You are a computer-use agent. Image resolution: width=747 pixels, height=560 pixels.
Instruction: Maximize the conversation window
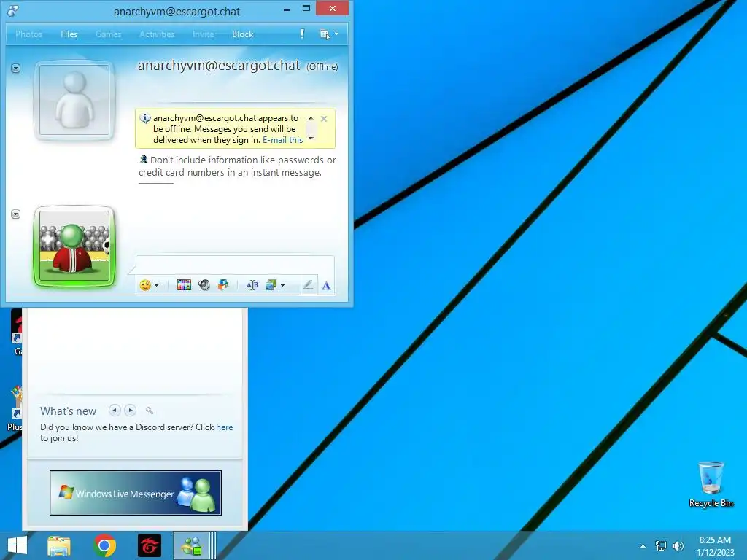pos(306,9)
